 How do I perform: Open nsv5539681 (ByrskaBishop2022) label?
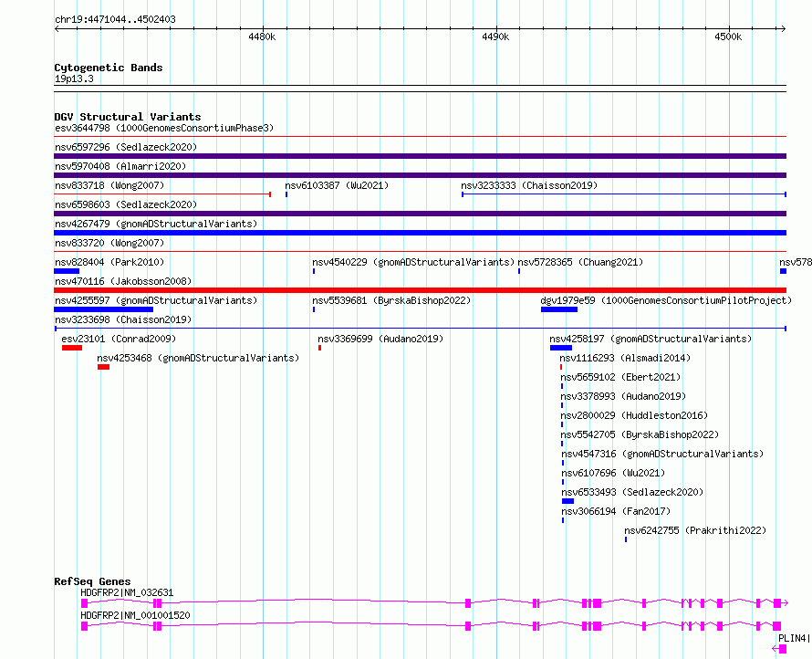click(x=391, y=300)
